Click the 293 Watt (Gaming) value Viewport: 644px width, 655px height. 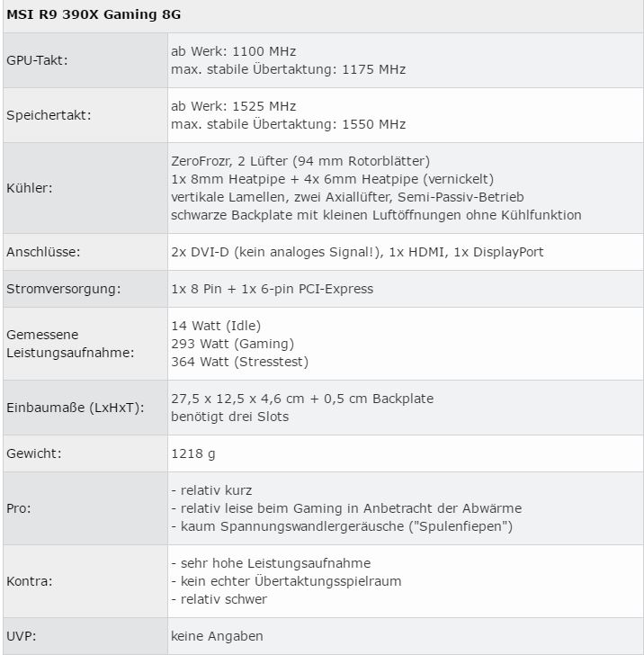pyautogui.click(x=233, y=344)
